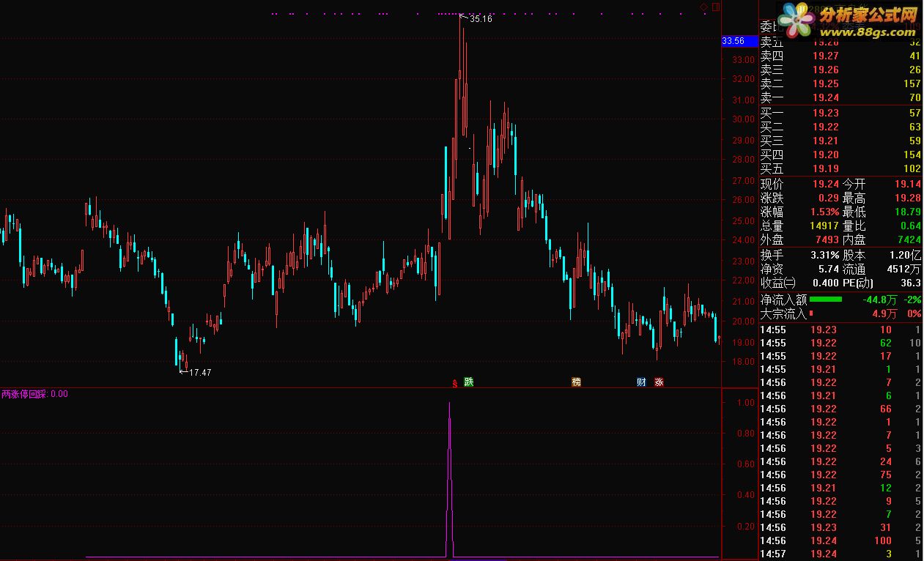Click the magenta indicator spike peak
The width and height of the screenshot is (924, 561).
449,403
